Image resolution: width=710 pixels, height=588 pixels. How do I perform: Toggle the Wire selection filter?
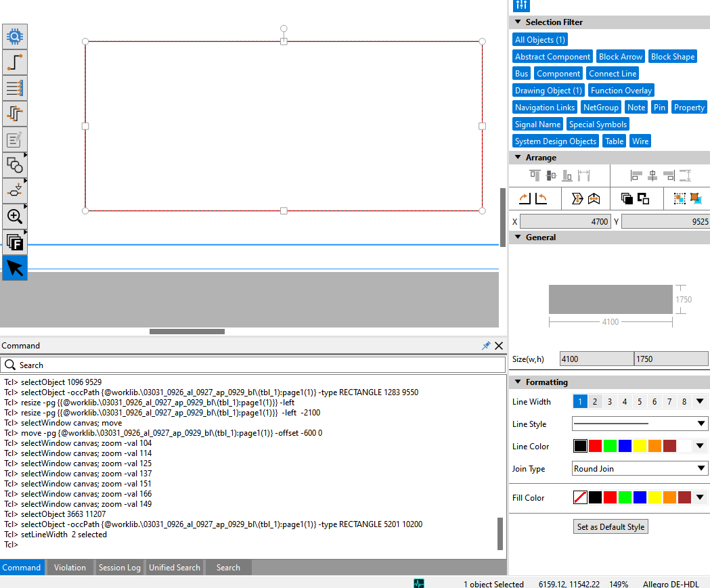[x=640, y=141]
